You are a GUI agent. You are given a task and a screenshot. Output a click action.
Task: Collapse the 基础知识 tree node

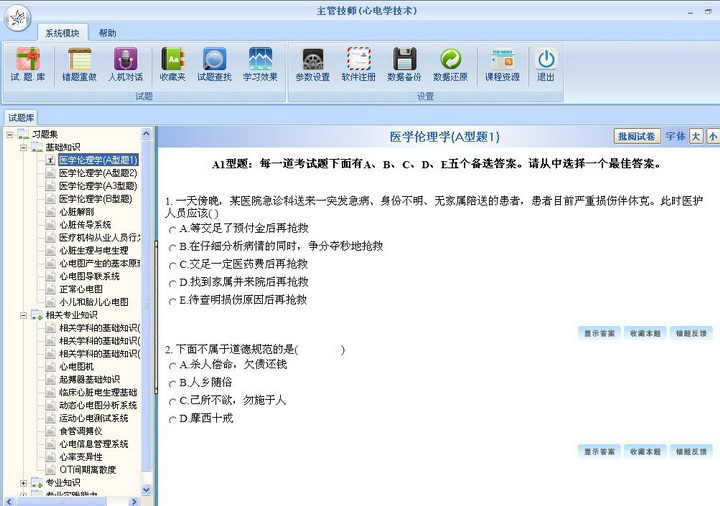tap(23, 147)
